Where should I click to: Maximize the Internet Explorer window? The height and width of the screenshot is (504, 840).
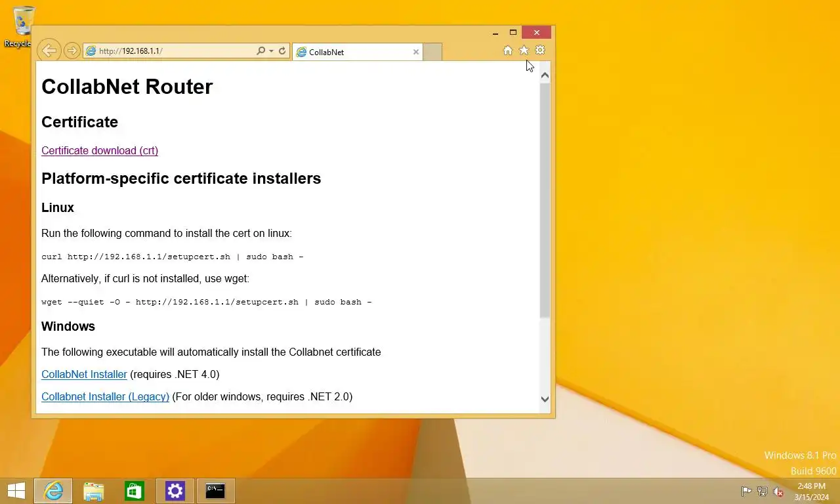[513, 33]
